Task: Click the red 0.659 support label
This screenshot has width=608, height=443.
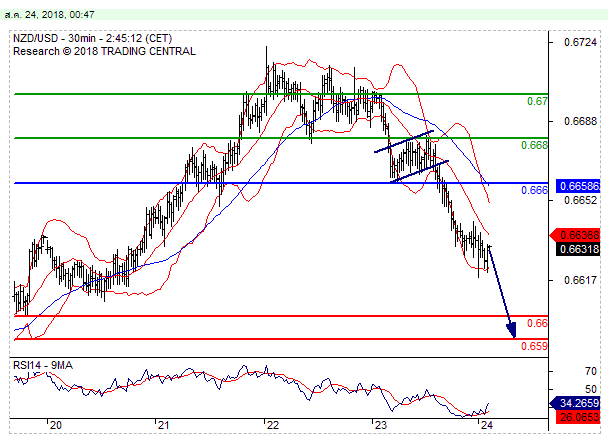Action: 534,346
